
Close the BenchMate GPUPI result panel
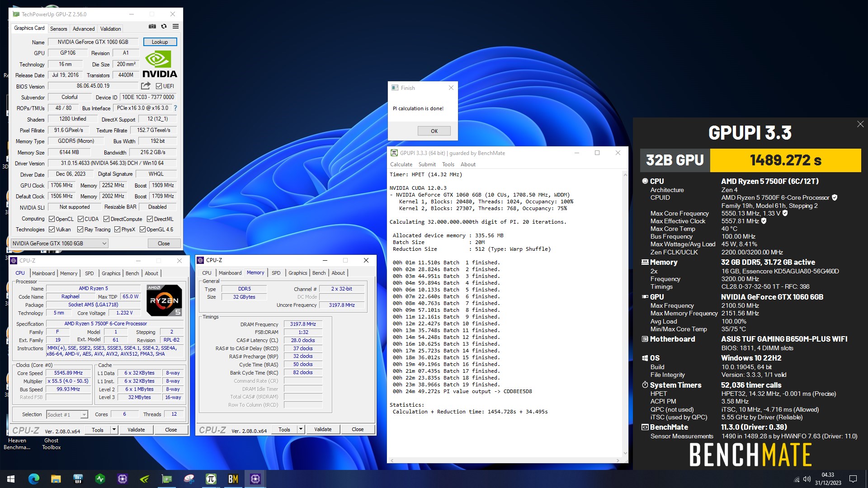coord(860,124)
